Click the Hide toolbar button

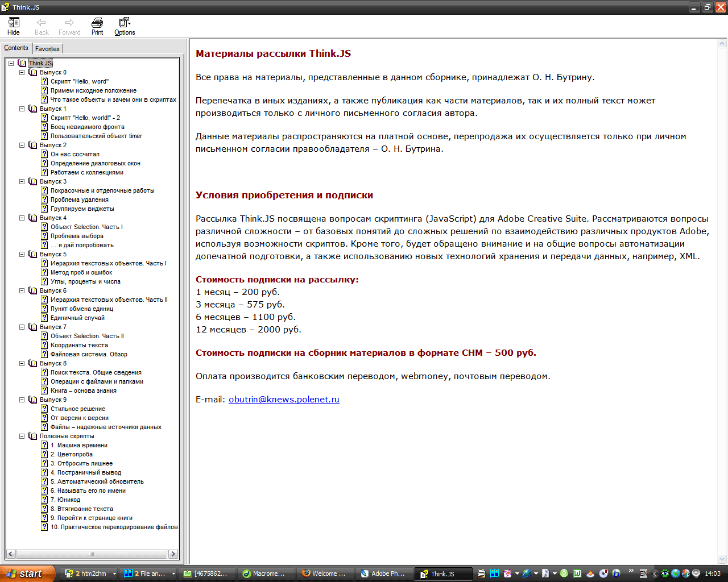click(14, 26)
